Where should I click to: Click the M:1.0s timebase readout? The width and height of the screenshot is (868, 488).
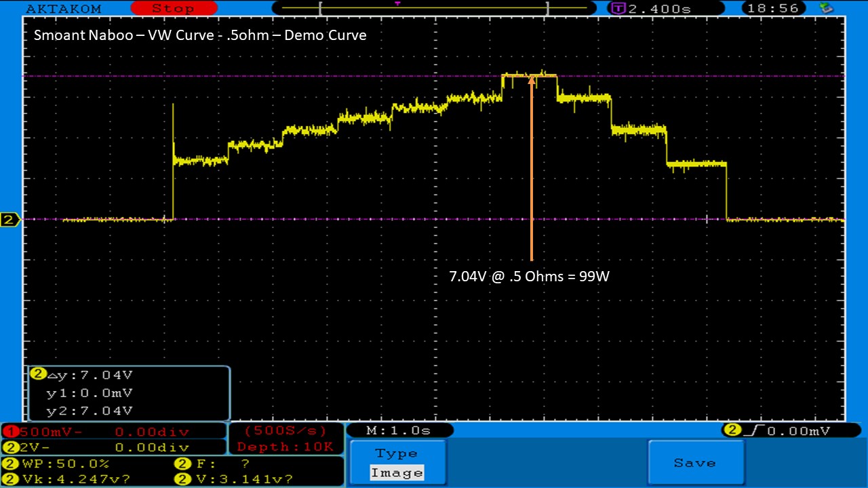pos(399,431)
